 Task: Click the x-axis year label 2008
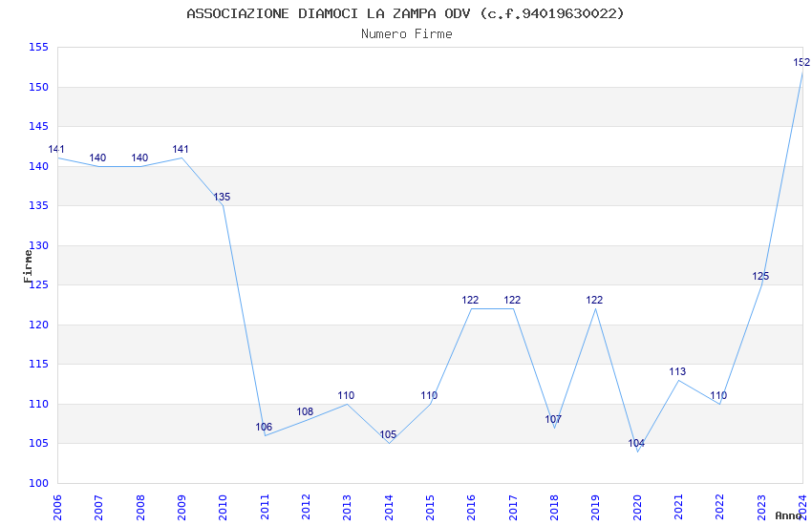coord(139,508)
